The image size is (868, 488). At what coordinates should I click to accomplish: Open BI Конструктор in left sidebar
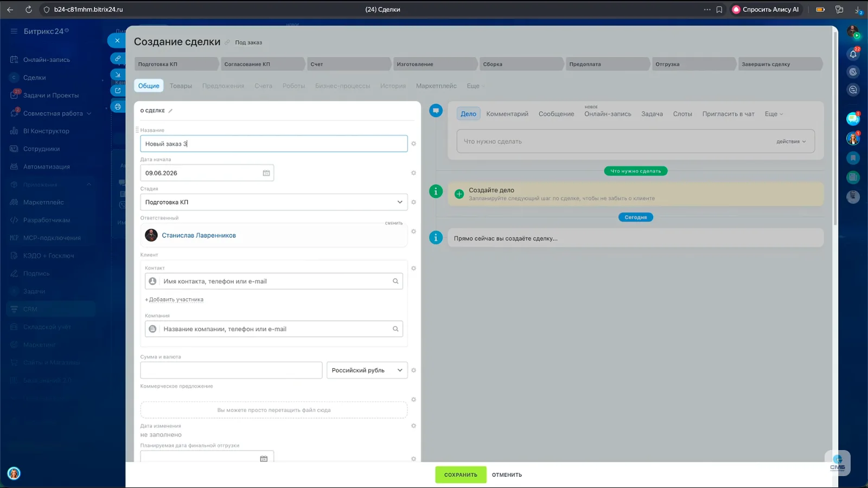pos(46,131)
